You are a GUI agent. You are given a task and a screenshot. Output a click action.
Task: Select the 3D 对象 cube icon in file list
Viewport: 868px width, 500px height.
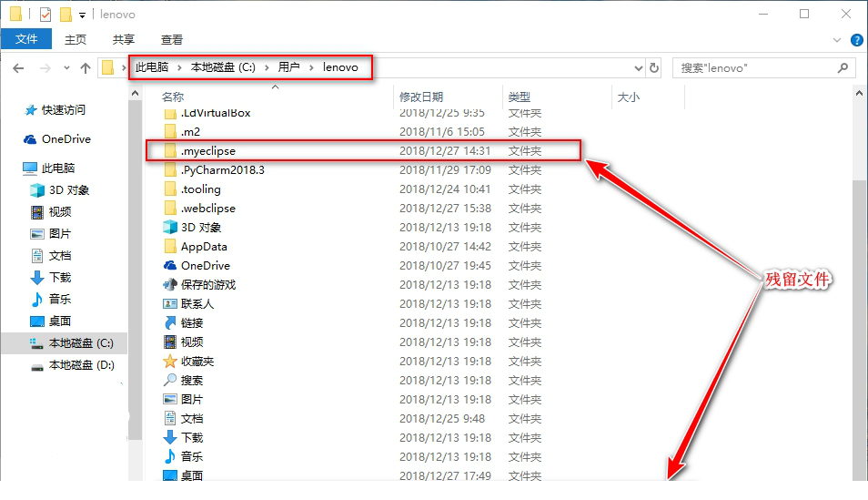[170, 228]
